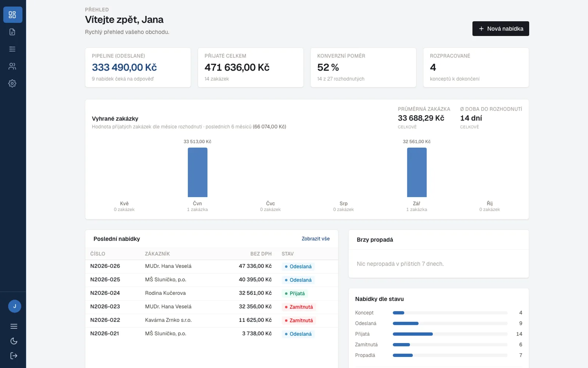Click average order value 33 688,29 Kč
Image resolution: width=588 pixels, height=368 pixels.
click(x=421, y=118)
